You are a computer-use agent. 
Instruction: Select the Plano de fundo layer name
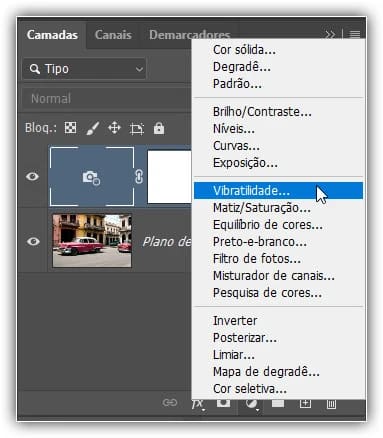point(167,241)
